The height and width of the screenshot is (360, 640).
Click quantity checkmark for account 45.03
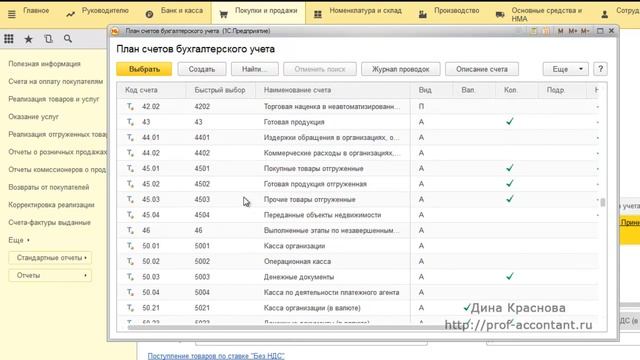click(x=509, y=199)
